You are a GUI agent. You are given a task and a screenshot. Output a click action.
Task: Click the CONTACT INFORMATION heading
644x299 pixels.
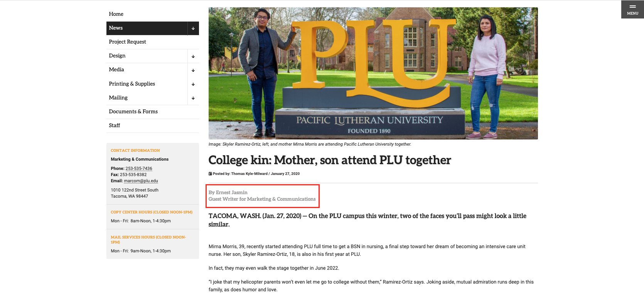click(135, 151)
